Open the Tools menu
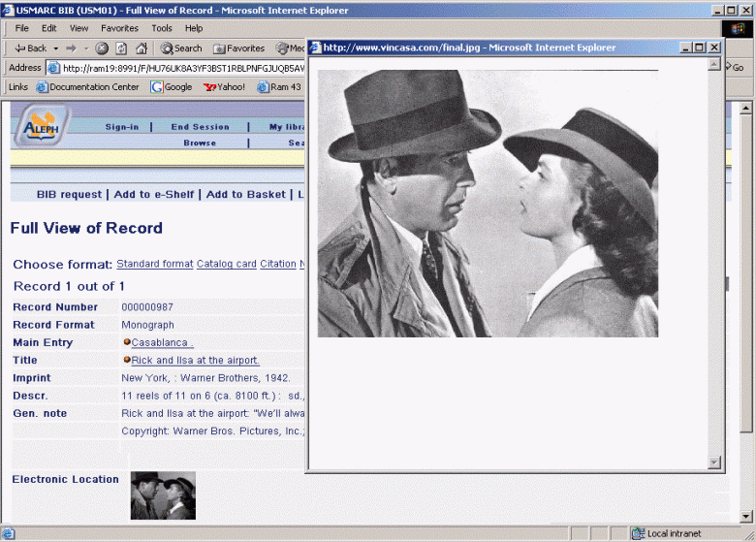Viewport: 756px width, 542px height. [162, 28]
